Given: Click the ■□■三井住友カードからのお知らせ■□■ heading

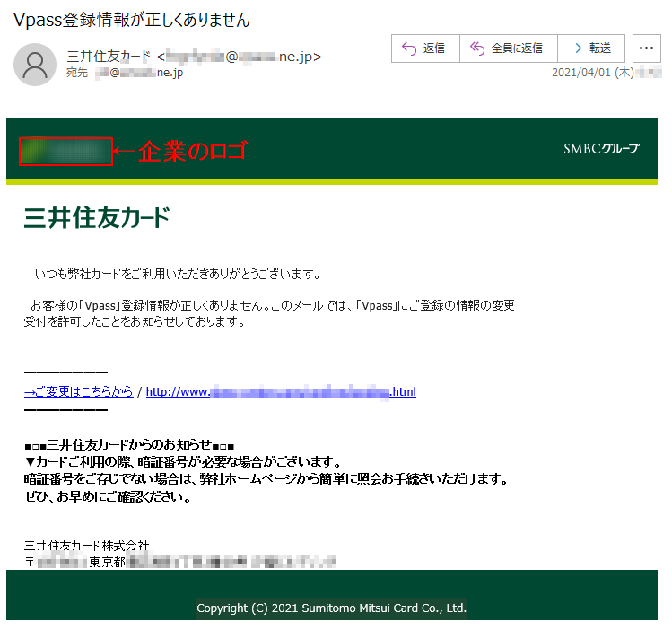Looking at the screenshot, I should coord(129,445).
